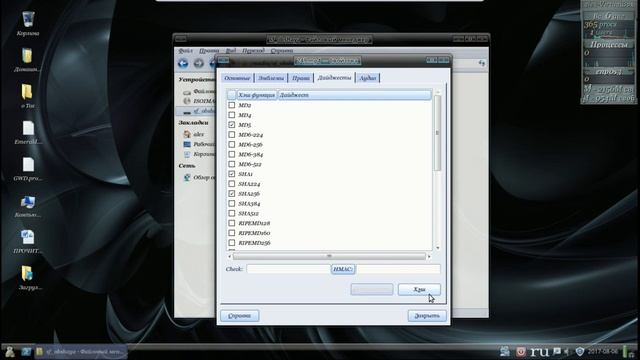Switch keyboard layout via ru indicator
This screenshot has width=640, height=360.
pyautogui.click(x=539, y=351)
